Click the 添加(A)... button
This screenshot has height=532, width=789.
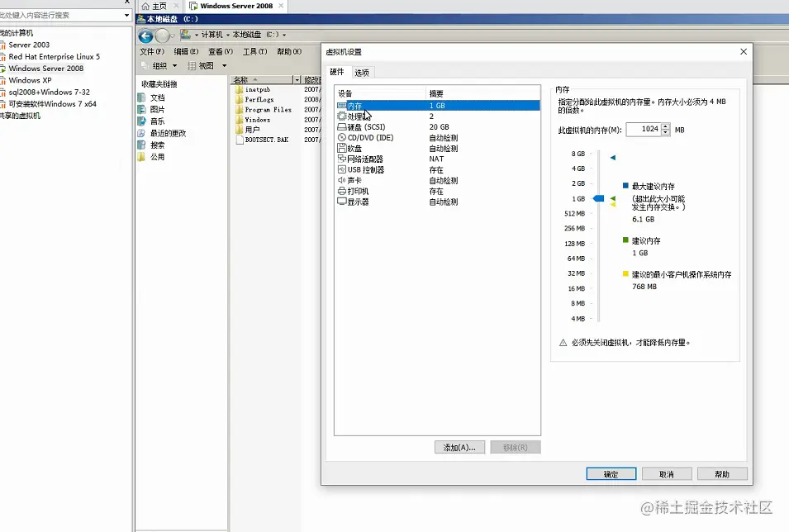[x=459, y=448]
